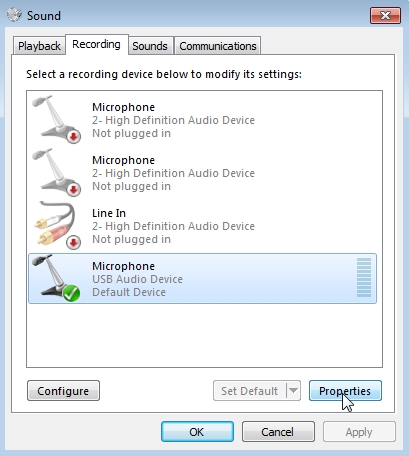Click red arrow badge on first Microphone

pyautogui.click(x=74, y=136)
